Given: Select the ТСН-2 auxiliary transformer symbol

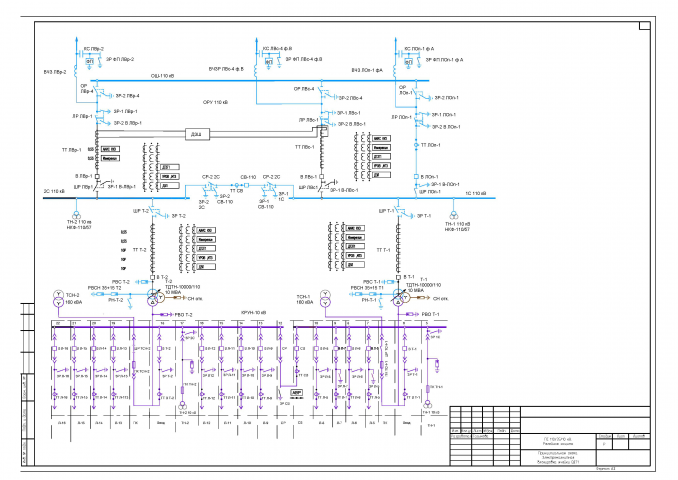Looking at the screenshot, I should coord(58,299).
